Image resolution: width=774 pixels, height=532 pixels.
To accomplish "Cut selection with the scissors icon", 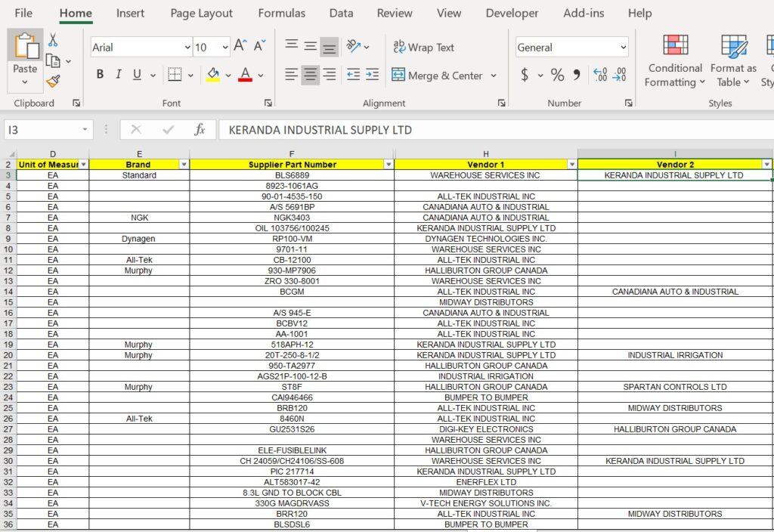I will [x=53, y=39].
